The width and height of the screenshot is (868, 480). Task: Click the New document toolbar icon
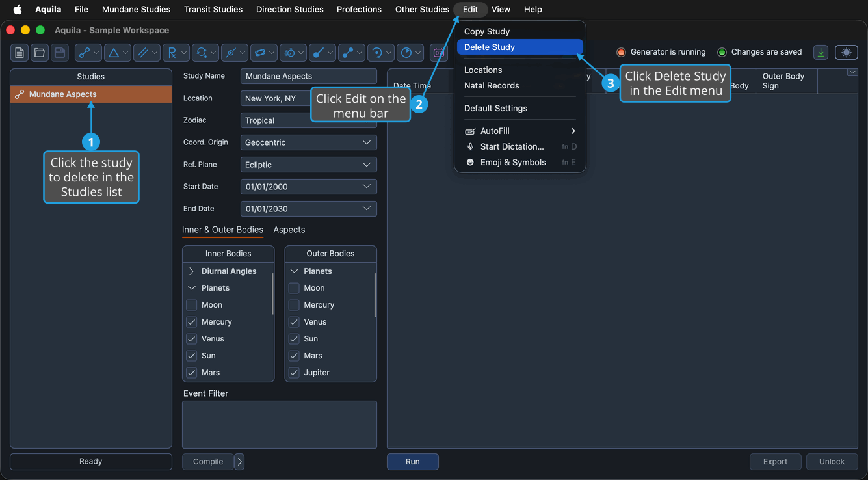coord(20,53)
